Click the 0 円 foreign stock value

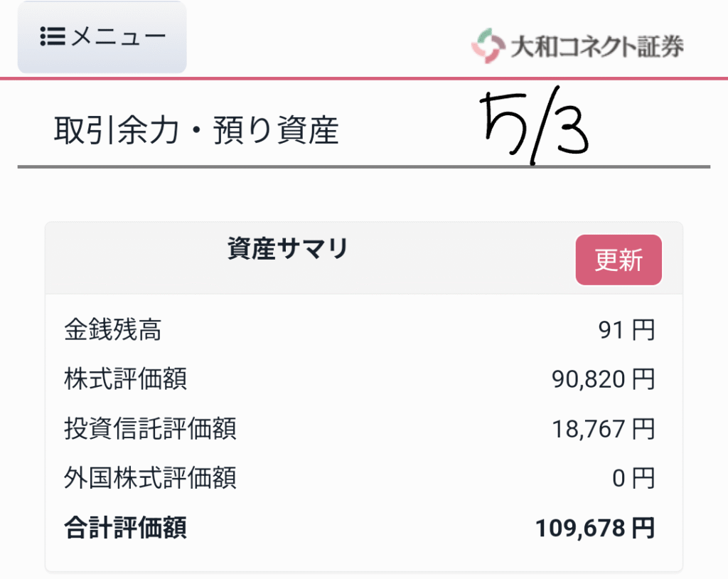(633, 478)
